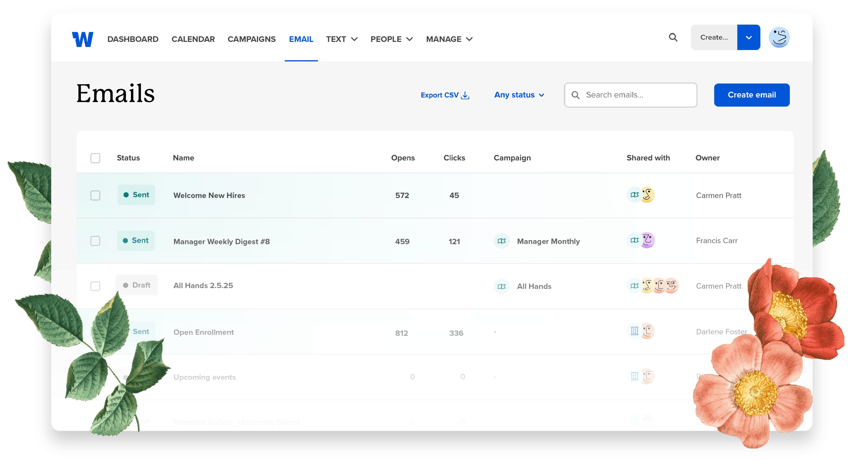
Task: Open the Upcoming events email
Action: click(x=205, y=377)
